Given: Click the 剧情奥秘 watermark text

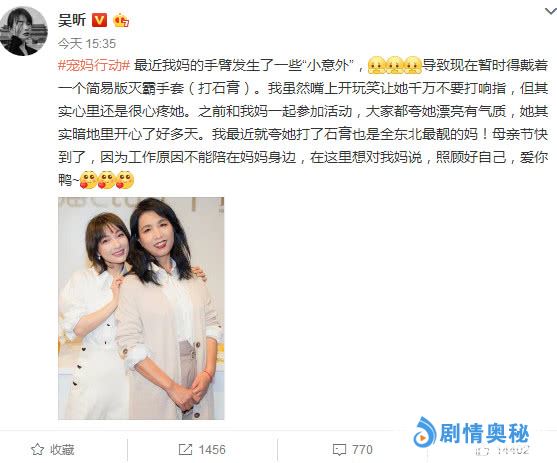Looking at the screenshot, I should (484, 433).
